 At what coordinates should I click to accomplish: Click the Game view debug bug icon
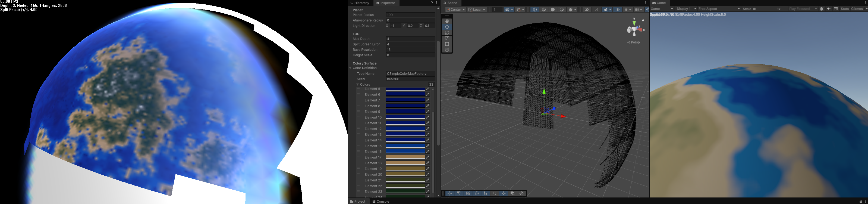[x=822, y=9]
